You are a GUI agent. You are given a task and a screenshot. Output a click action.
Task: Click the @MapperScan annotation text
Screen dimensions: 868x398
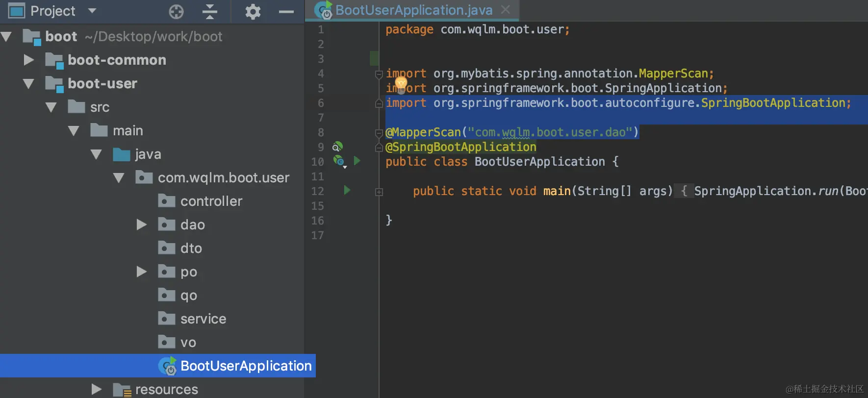coord(423,132)
